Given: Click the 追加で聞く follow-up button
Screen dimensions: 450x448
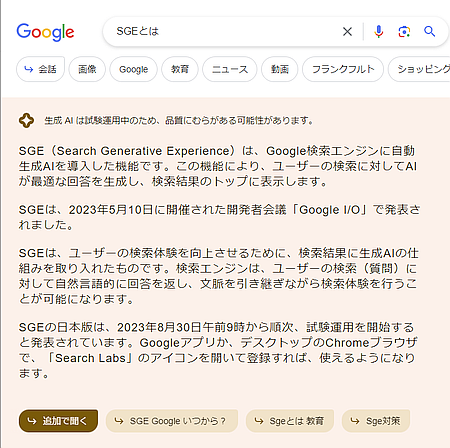Looking at the screenshot, I should (58, 421).
